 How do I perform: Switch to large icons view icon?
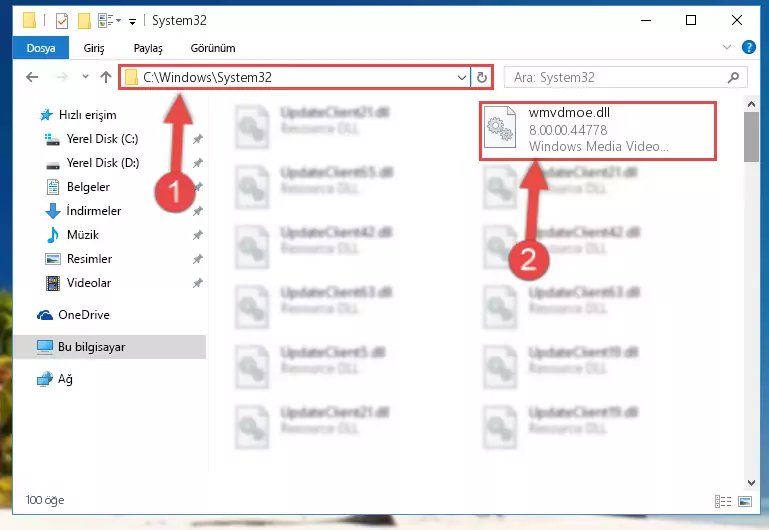click(744, 501)
